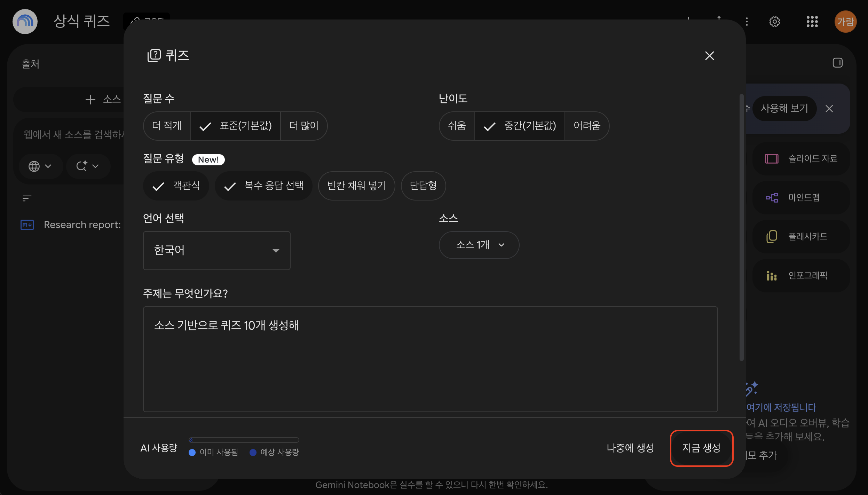Click the 상식 퀴즈 notebook title
Viewport: 868px width, 495px height.
point(81,22)
